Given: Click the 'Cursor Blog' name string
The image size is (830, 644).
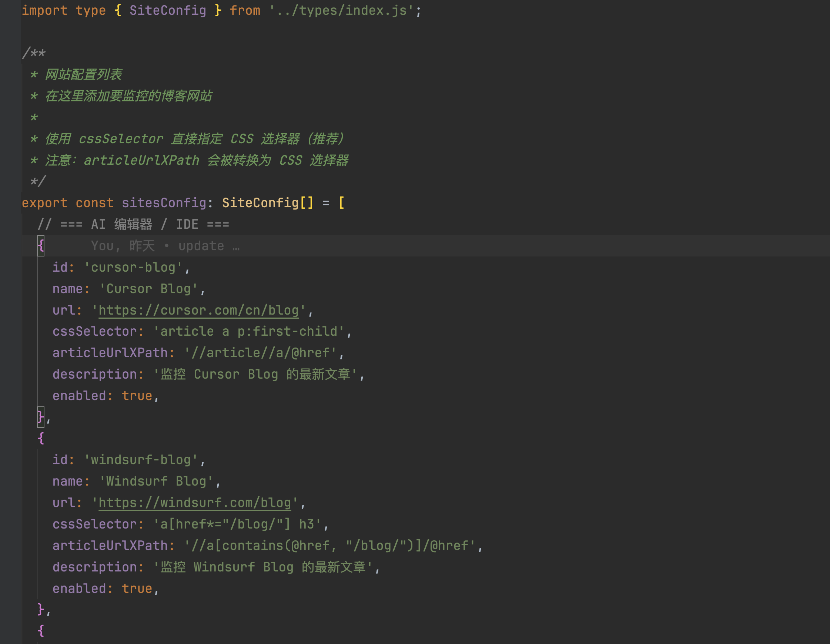Looking at the screenshot, I should 148,289.
